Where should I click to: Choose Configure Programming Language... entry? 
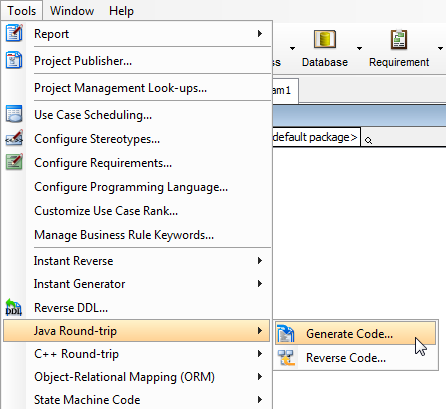pyautogui.click(x=136, y=187)
